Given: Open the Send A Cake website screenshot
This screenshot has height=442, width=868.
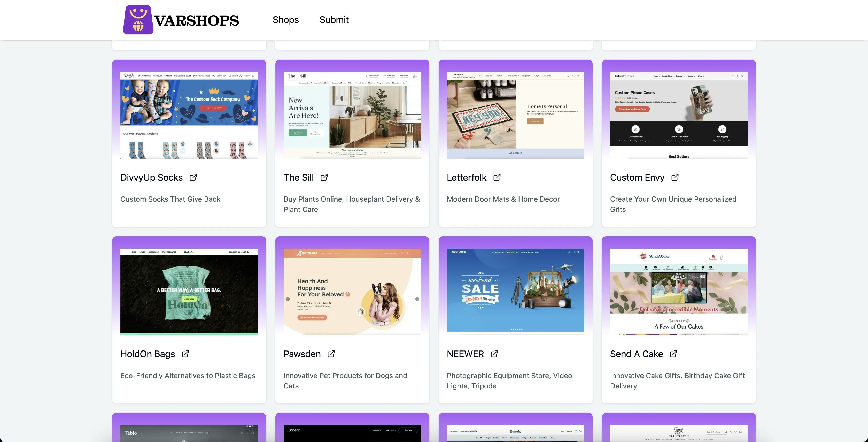Looking at the screenshot, I should point(679,292).
